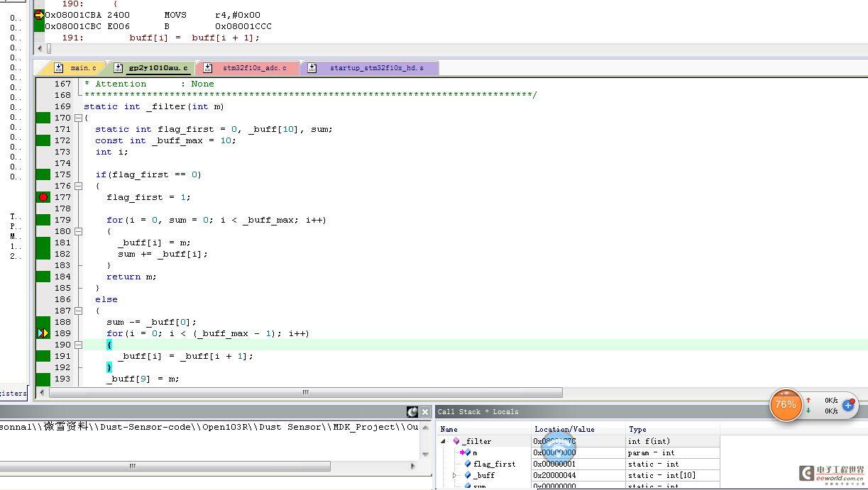Viewport: 868px width, 490px height.
Task: Click the line 'if(flag_first == 0)'
Action: (148, 174)
